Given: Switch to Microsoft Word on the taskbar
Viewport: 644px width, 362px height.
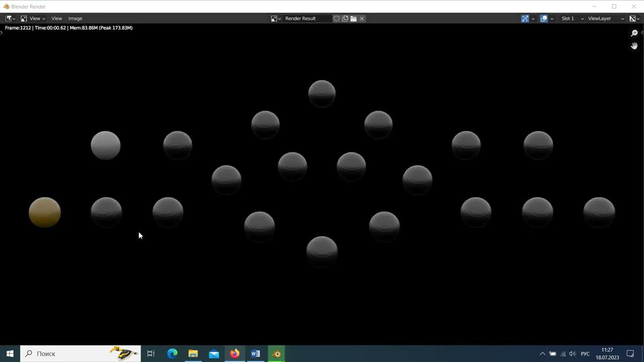Looking at the screenshot, I should coord(256,353).
